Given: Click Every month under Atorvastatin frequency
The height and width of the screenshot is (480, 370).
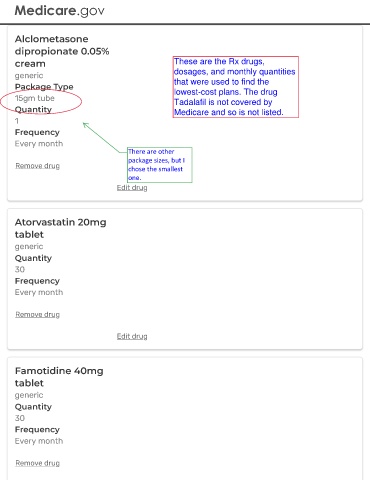Looking at the screenshot, I should (x=39, y=292).
